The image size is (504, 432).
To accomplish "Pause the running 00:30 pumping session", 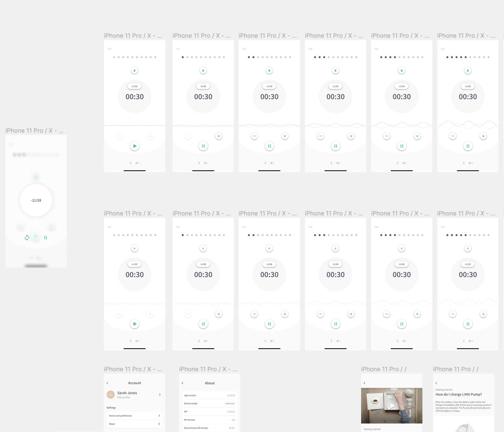I will [x=203, y=146].
